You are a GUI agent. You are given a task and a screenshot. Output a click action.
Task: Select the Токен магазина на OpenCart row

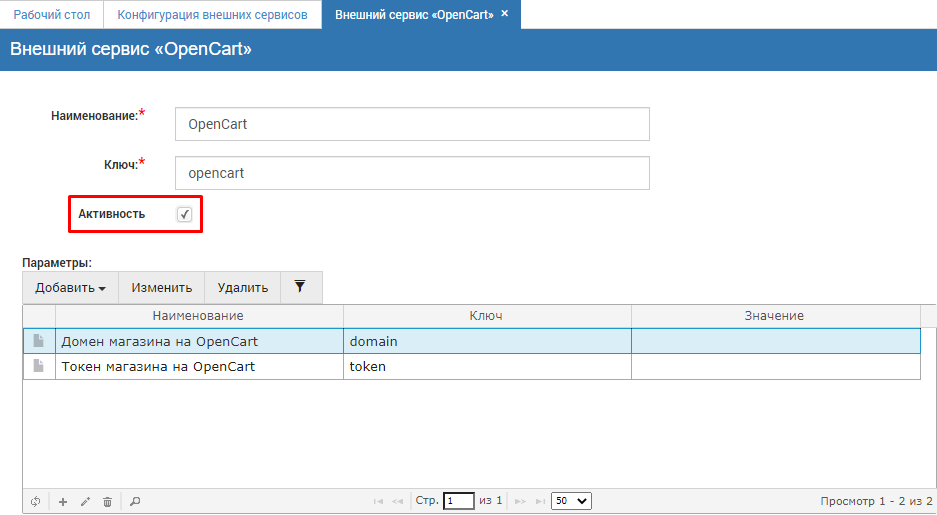pos(198,367)
